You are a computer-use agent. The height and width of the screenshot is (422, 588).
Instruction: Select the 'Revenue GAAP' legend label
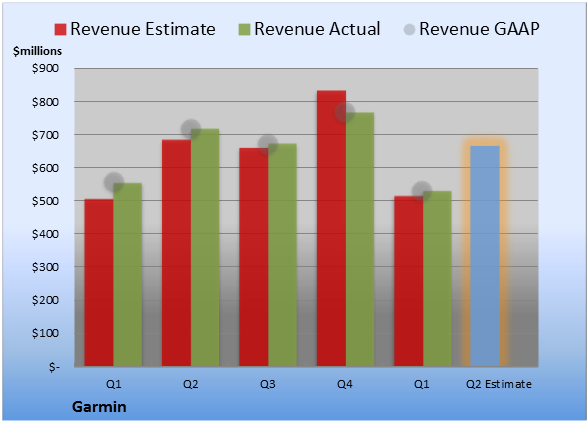click(x=479, y=29)
